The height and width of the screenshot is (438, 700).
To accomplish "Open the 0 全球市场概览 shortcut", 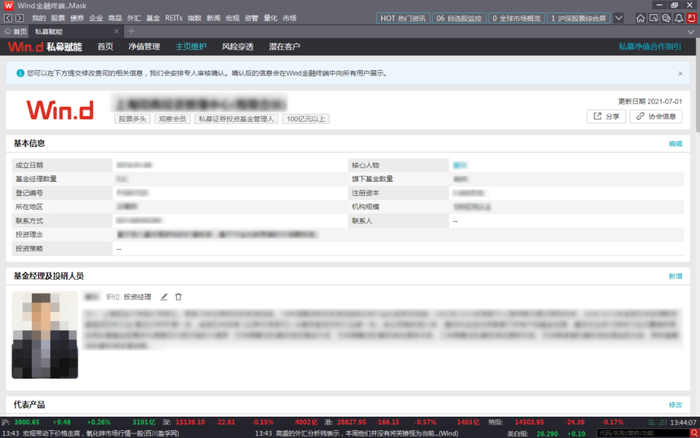I will [x=517, y=18].
